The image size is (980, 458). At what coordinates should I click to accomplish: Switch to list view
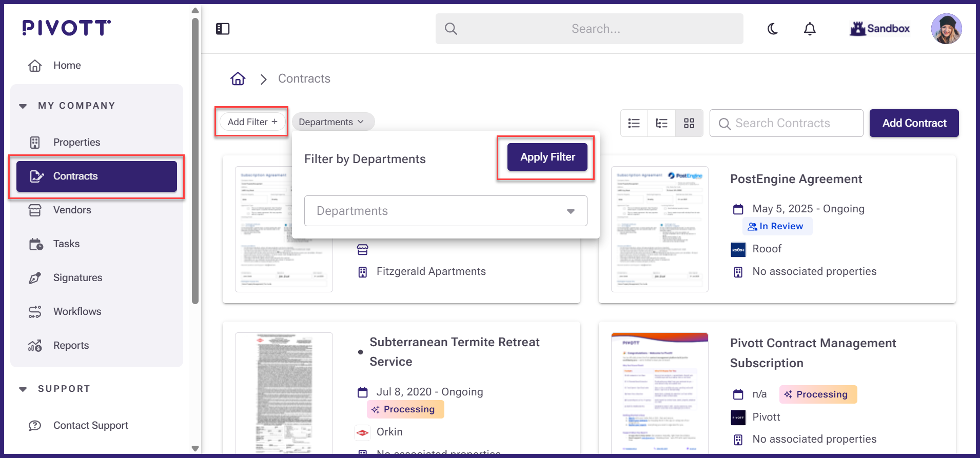(x=634, y=123)
